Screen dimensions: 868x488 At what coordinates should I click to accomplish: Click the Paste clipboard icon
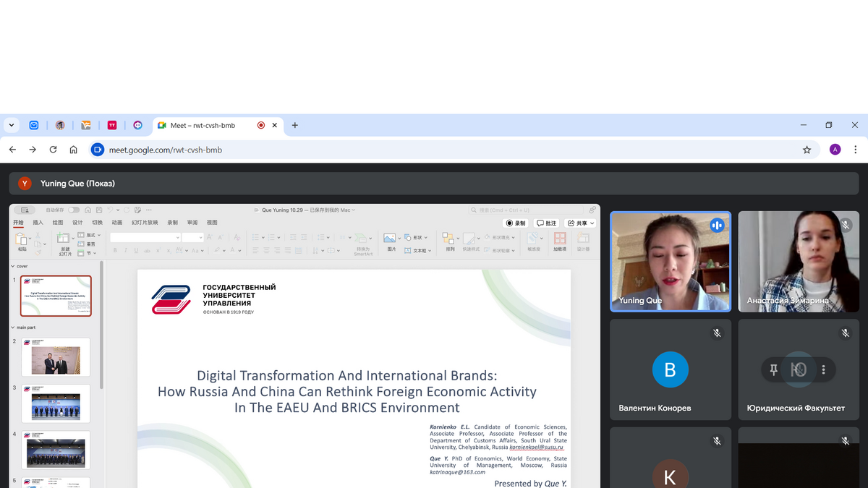point(22,240)
